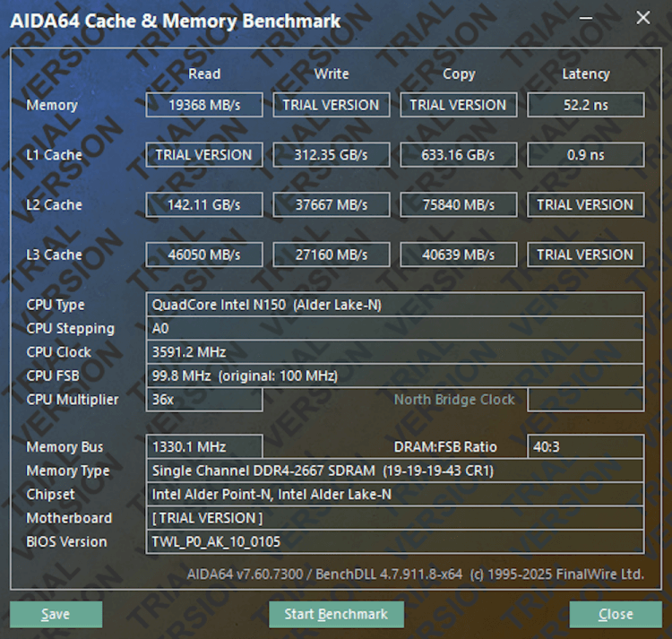Click the L3 Cache row label

(x=54, y=255)
